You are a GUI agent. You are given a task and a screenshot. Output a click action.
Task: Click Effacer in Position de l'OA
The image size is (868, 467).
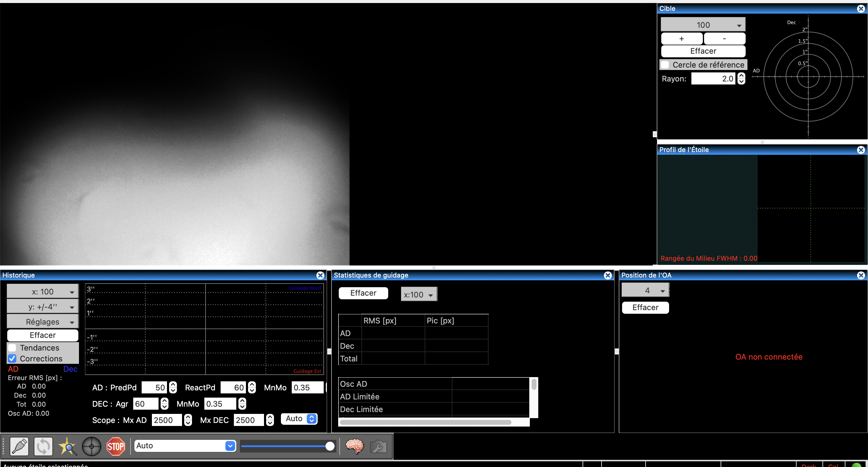[x=645, y=307]
